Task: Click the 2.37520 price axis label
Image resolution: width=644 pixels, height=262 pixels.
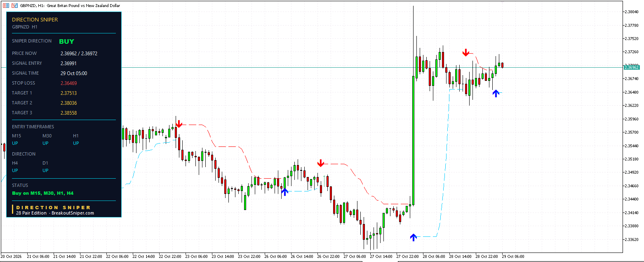Action: (x=632, y=38)
